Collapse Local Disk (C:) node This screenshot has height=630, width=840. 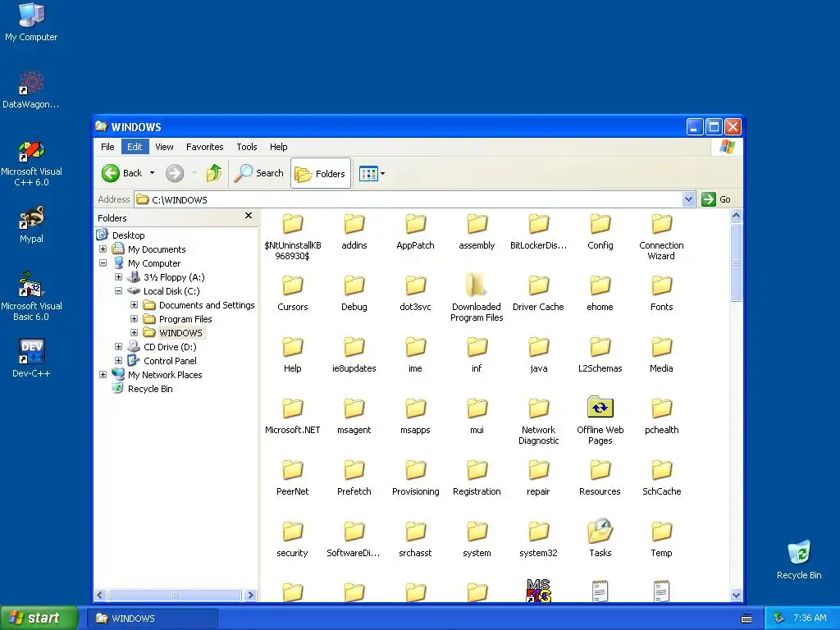coord(118,291)
